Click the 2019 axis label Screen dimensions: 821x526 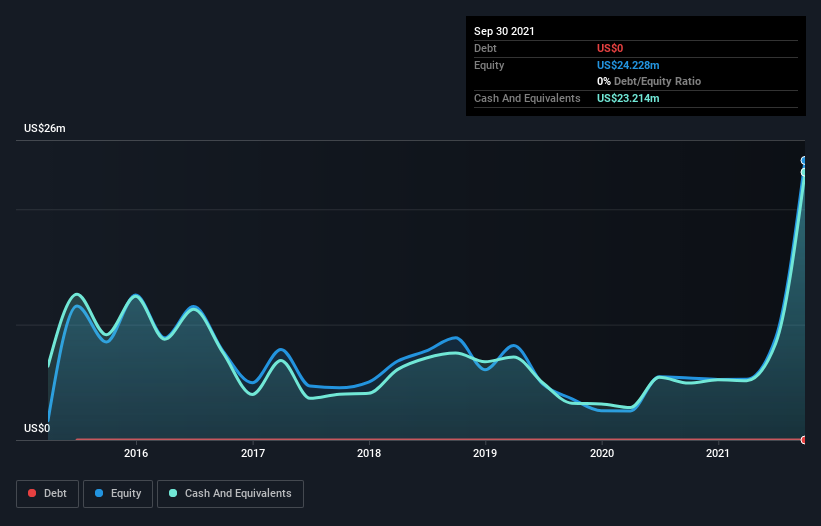485,453
